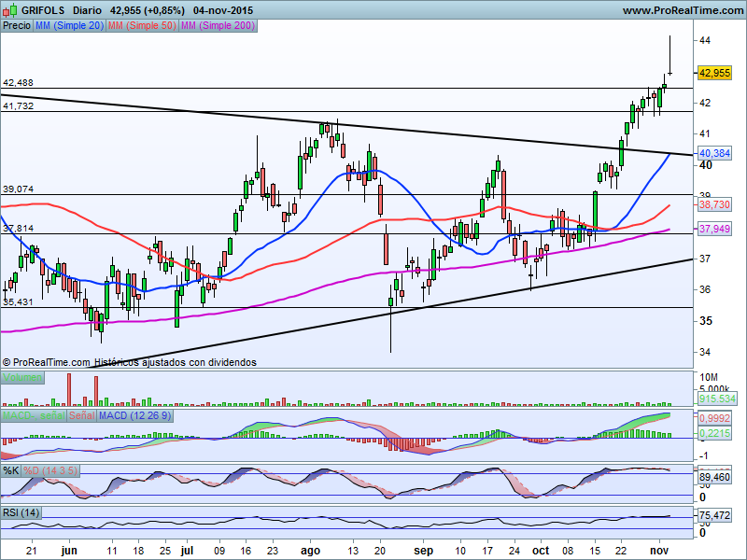747x560 pixels.
Task: Select the 35,431 horizontal level label
Action: click(18, 301)
